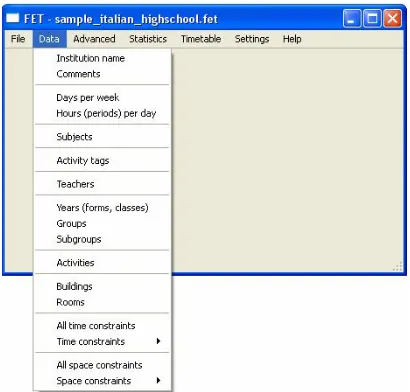The width and height of the screenshot is (410, 392).
Task: Choose the Groups entry
Action: tap(103, 223)
